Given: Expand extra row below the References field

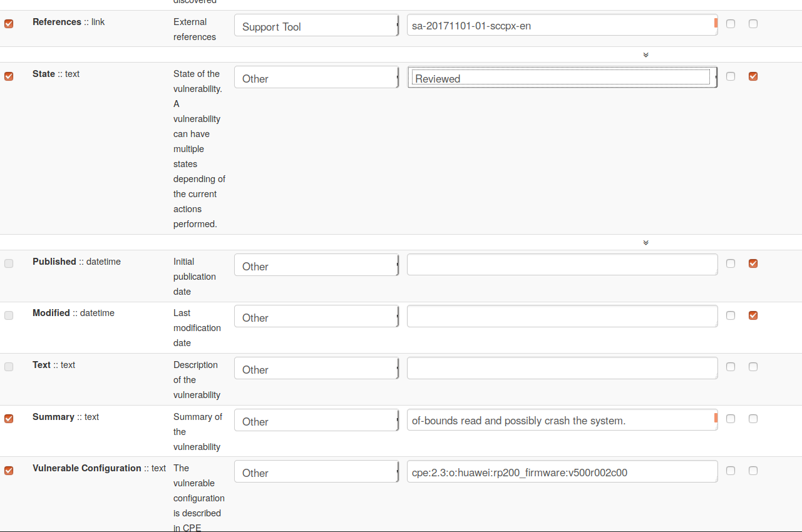Looking at the screenshot, I should click(645, 55).
